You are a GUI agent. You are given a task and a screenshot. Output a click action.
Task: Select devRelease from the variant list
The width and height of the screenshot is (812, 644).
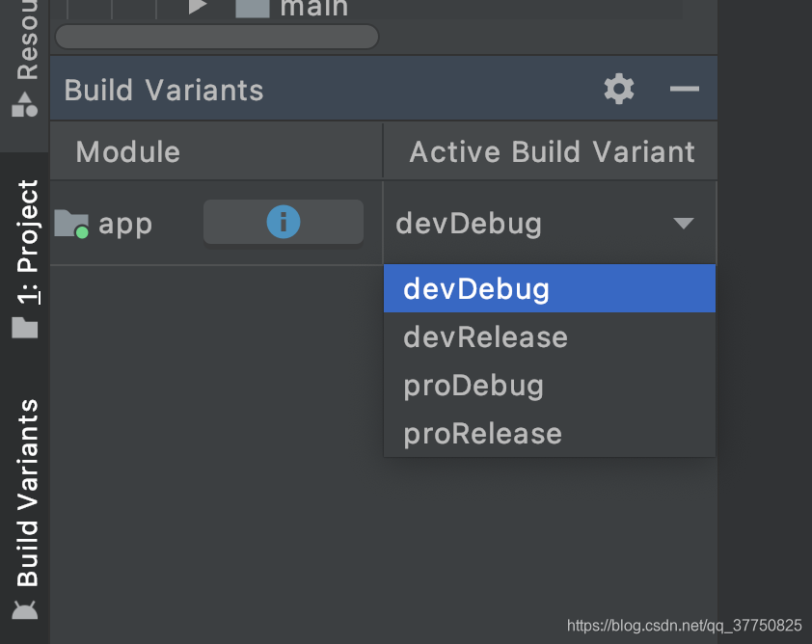coord(484,336)
